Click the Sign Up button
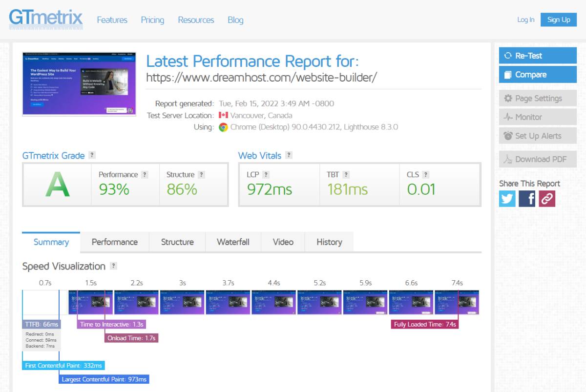The width and height of the screenshot is (586, 392). [x=559, y=20]
